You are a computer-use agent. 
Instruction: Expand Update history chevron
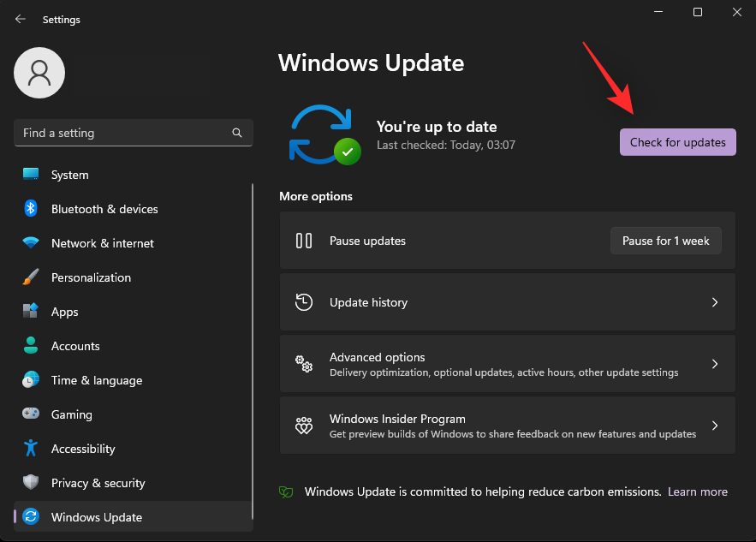[x=715, y=302]
